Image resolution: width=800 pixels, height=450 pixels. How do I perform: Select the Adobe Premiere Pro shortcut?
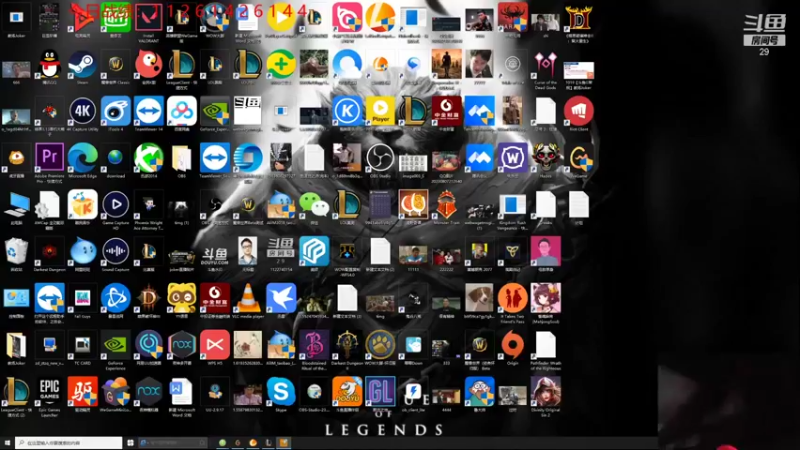tap(49, 157)
